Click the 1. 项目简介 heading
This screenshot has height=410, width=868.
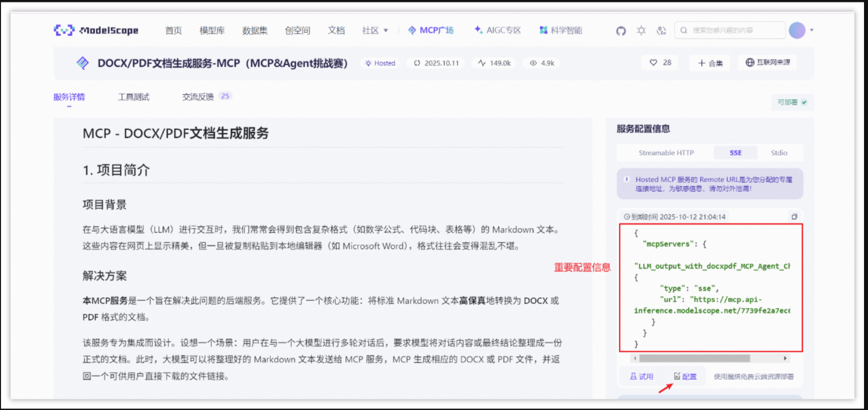pos(116,170)
